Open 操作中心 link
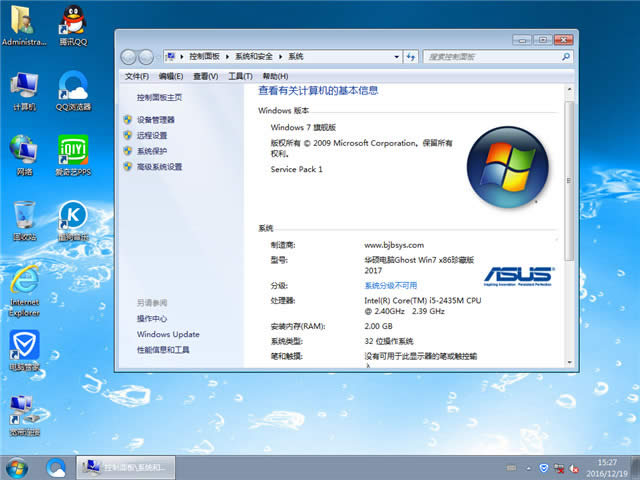 point(152,319)
